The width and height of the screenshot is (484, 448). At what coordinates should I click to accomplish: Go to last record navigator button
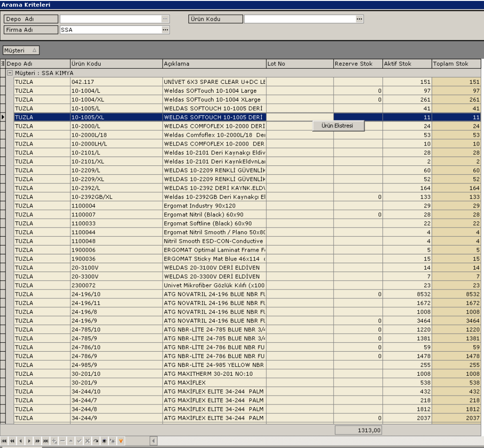tap(46, 441)
